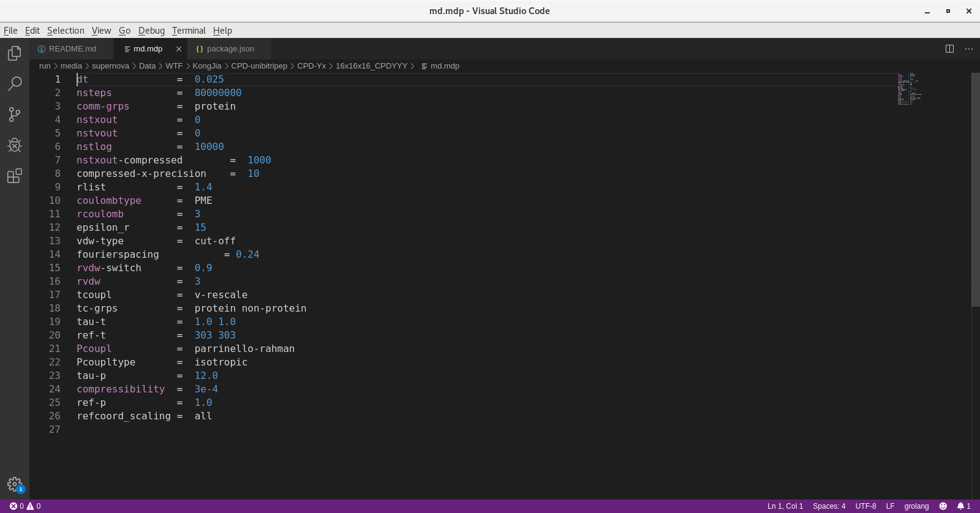Close the md.mdp tab
Image resolution: width=980 pixels, height=513 pixels.
pos(179,49)
